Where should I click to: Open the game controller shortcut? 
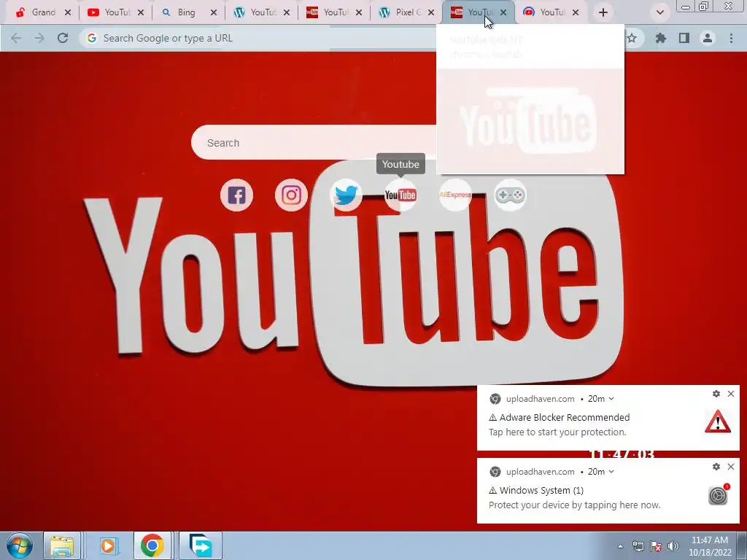(510, 195)
